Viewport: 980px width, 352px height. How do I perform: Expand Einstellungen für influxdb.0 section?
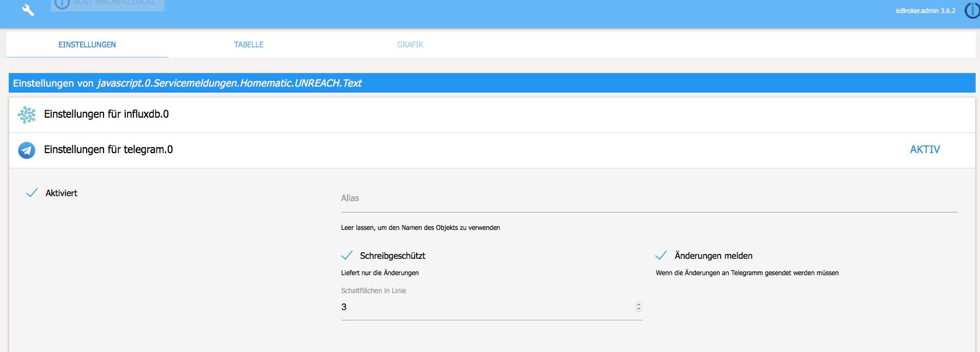tap(492, 114)
